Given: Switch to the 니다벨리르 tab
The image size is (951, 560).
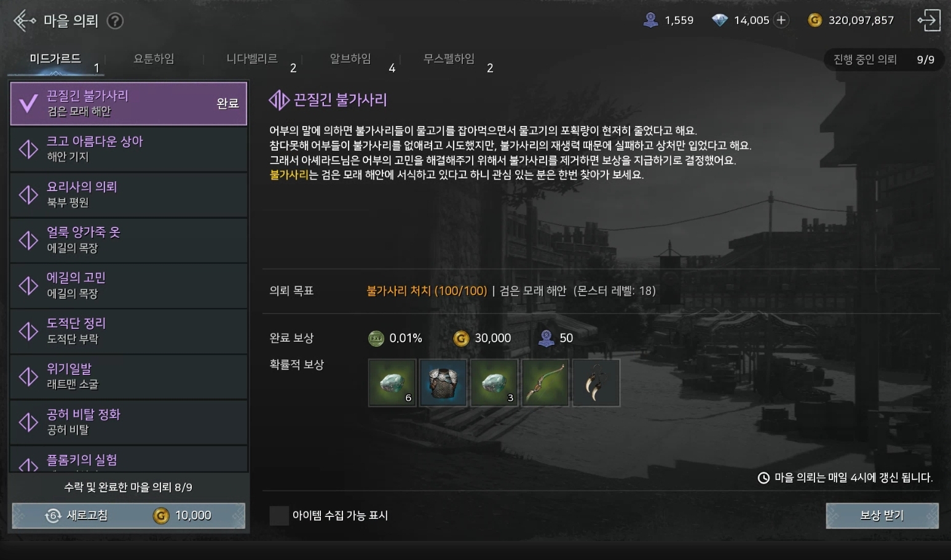Looking at the screenshot, I should [252, 59].
